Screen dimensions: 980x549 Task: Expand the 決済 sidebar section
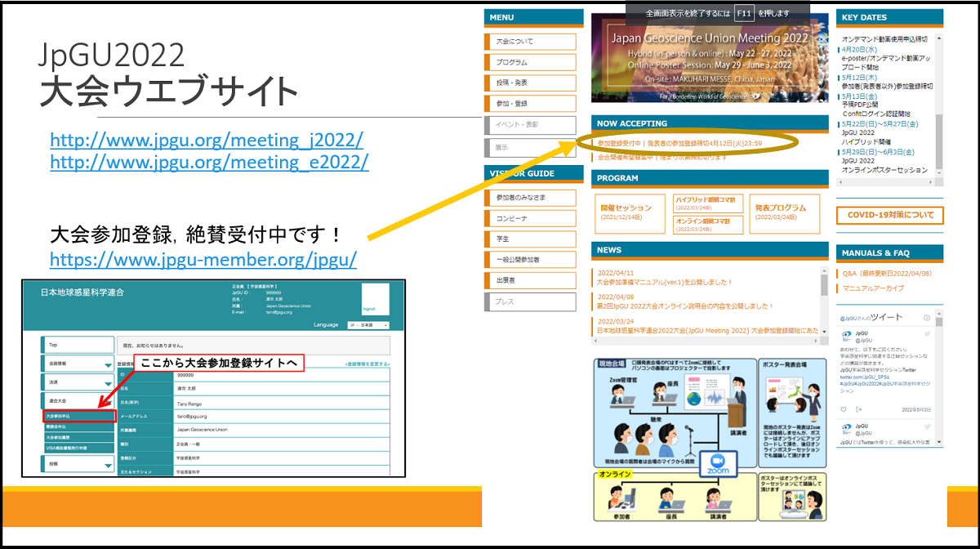pos(77,382)
